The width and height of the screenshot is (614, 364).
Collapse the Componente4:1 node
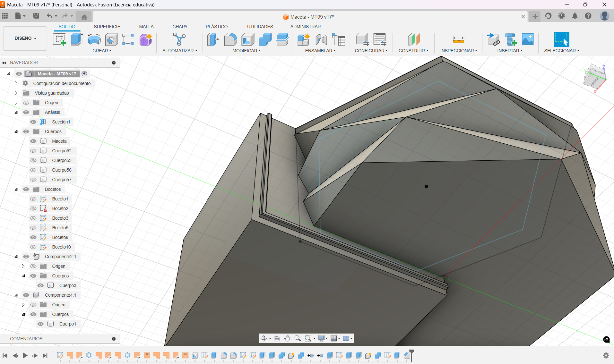16,295
